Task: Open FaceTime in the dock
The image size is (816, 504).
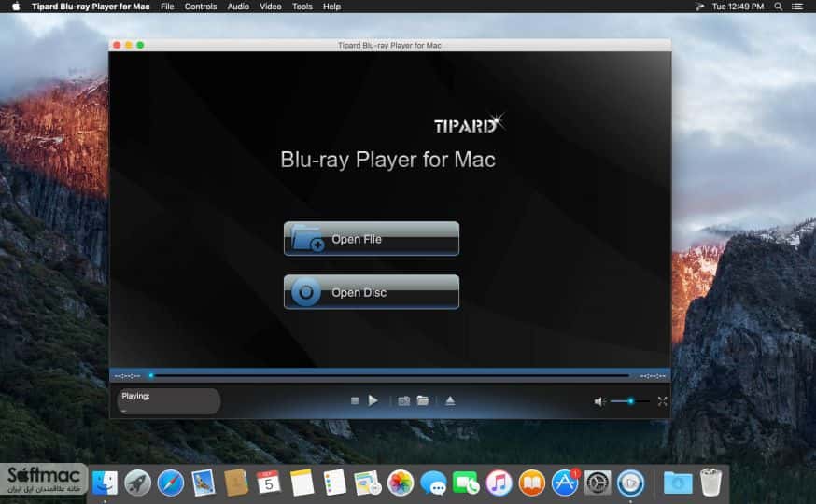Action: 466,483
